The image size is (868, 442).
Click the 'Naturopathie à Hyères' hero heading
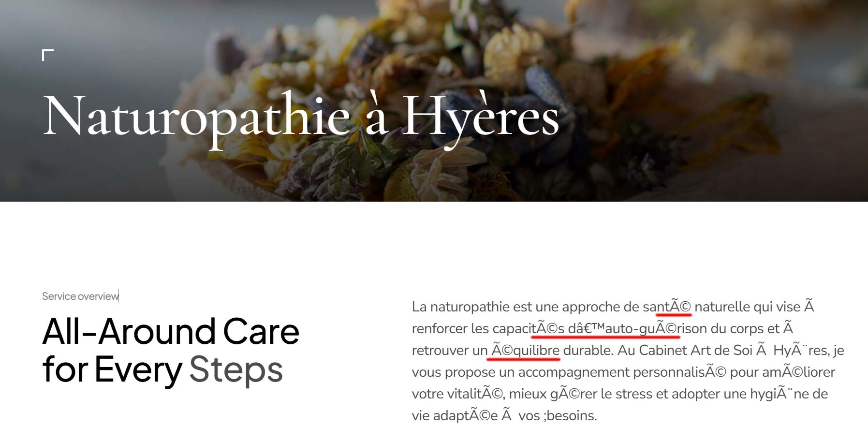pos(301,117)
